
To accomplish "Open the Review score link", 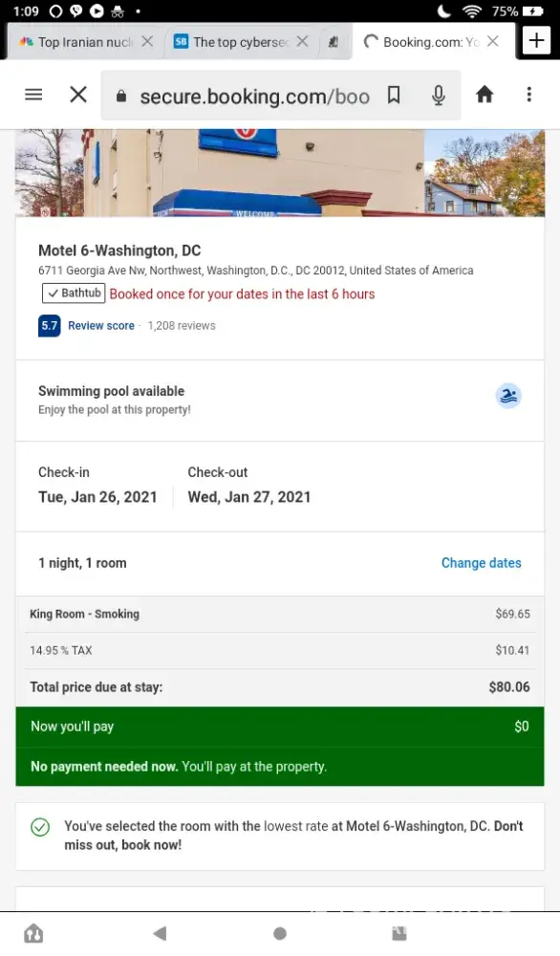I will click(101, 326).
